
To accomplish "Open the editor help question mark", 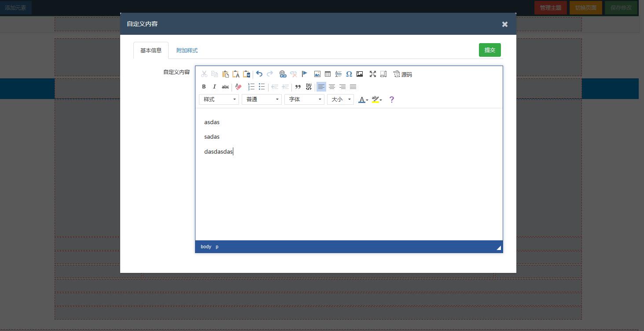I will tap(392, 99).
